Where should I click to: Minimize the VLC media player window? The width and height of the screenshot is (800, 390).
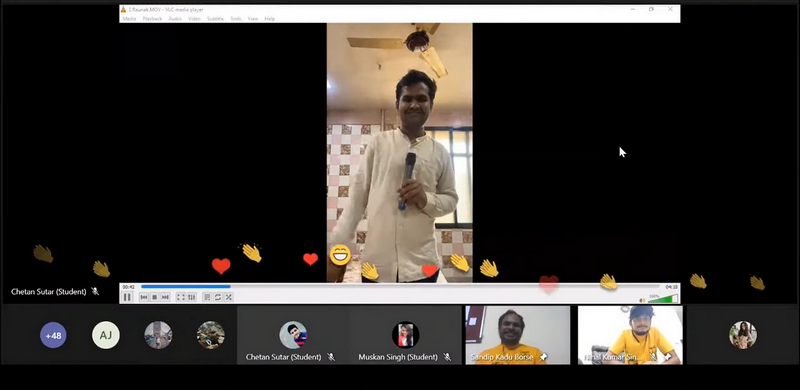click(x=633, y=9)
